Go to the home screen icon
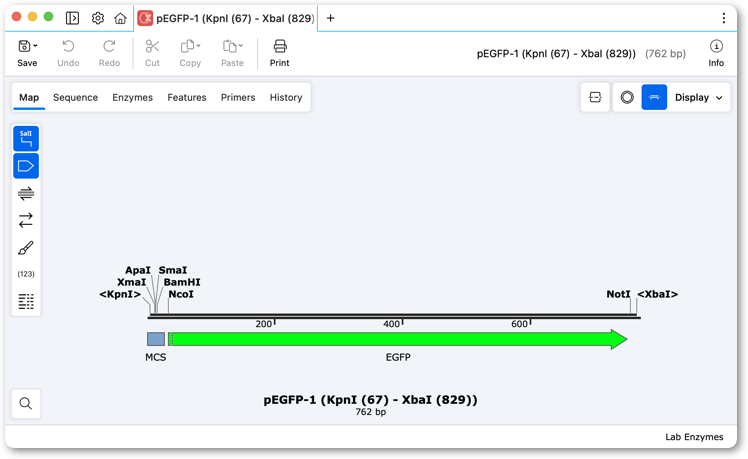 coord(120,18)
